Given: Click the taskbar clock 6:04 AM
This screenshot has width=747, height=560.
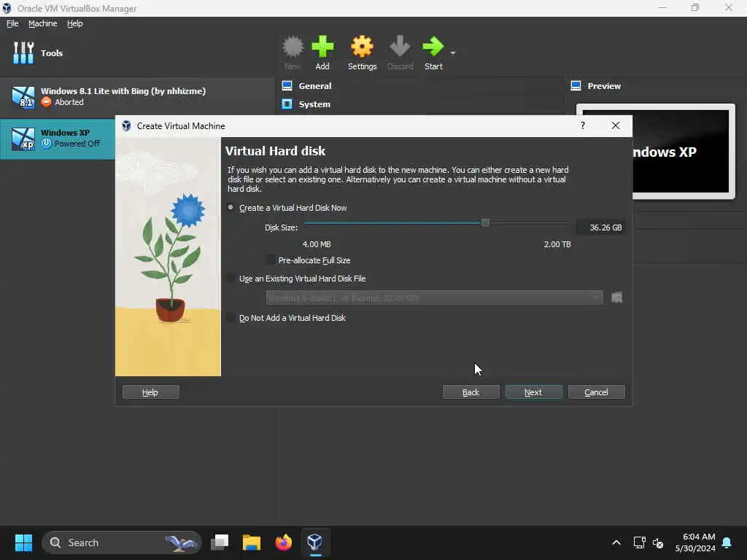Looking at the screenshot, I should tap(698, 537).
